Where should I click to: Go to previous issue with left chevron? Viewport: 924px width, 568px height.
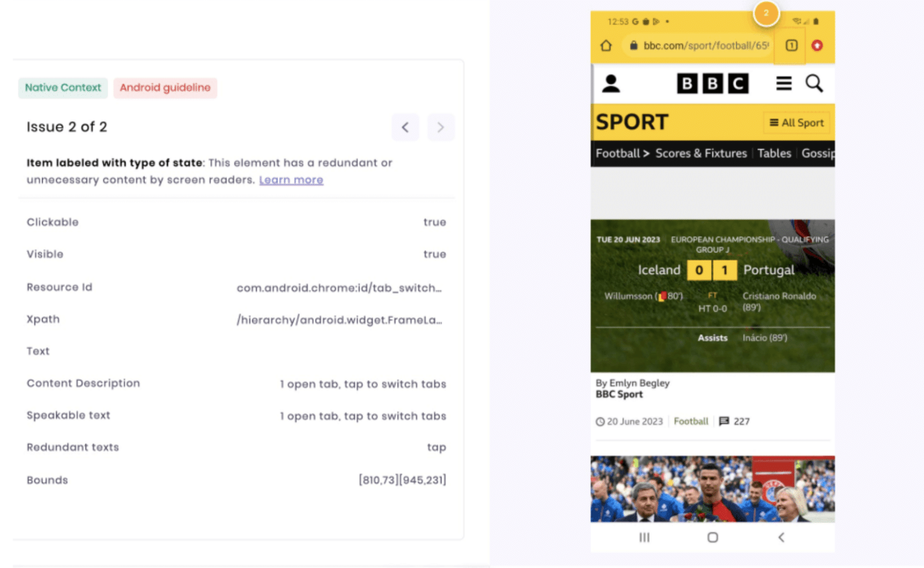[x=405, y=127]
